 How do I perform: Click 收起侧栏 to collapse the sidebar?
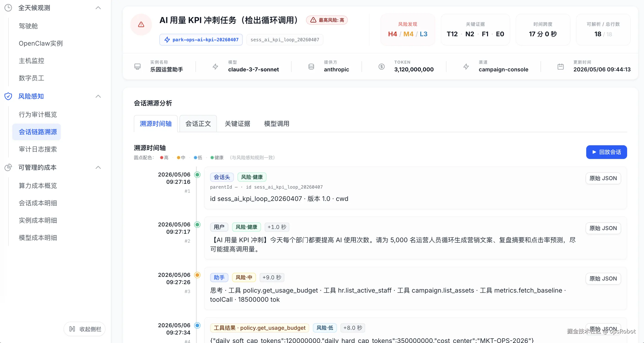[x=85, y=329]
